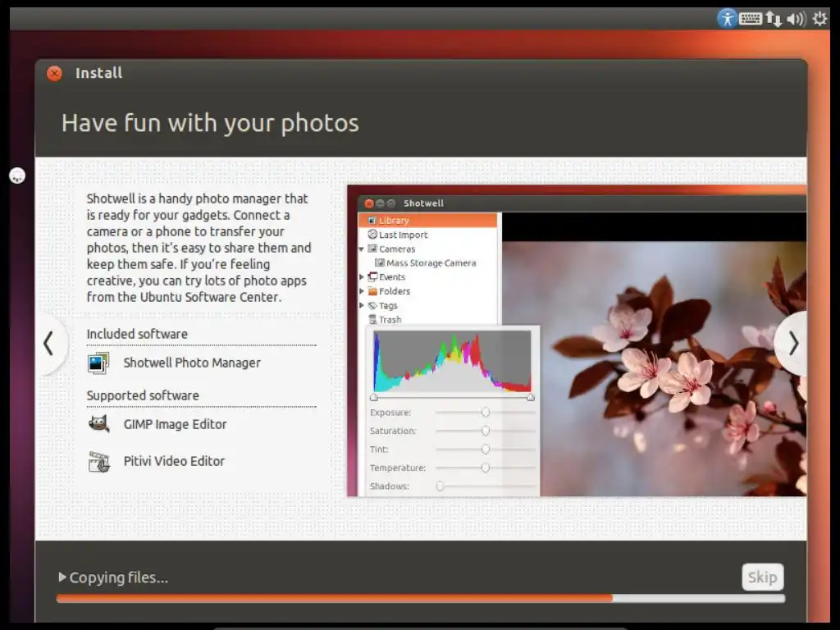Click the histogram left range marker
Screen dimensions: 840x630
pyautogui.click(x=374, y=397)
